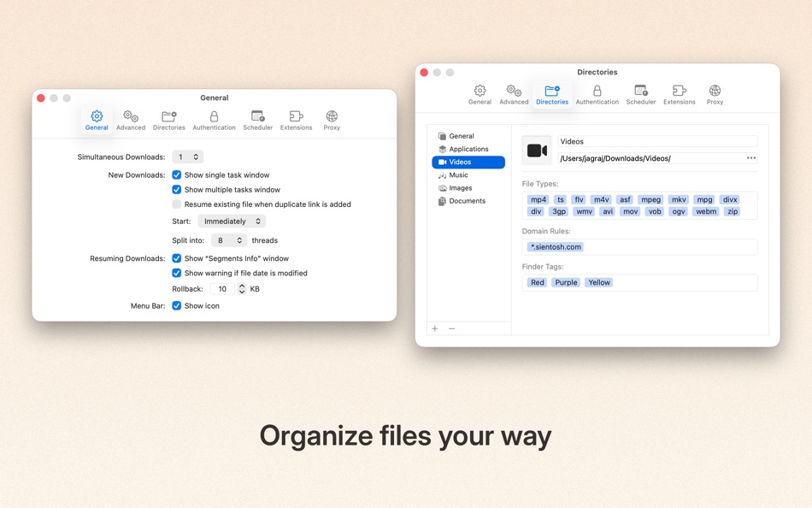Switch to General tab in Directories window
Viewport: 812px width, 508px height.
(480, 95)
